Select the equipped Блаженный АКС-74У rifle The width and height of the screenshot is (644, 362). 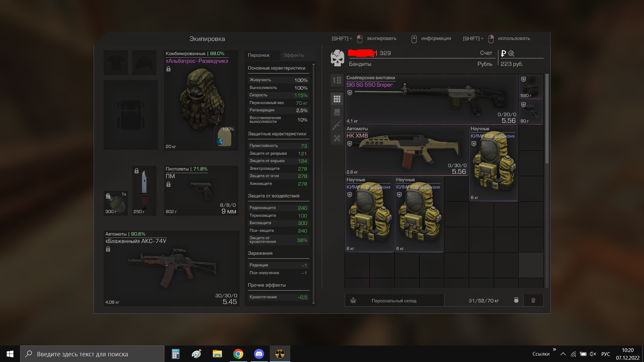point(171,268)
